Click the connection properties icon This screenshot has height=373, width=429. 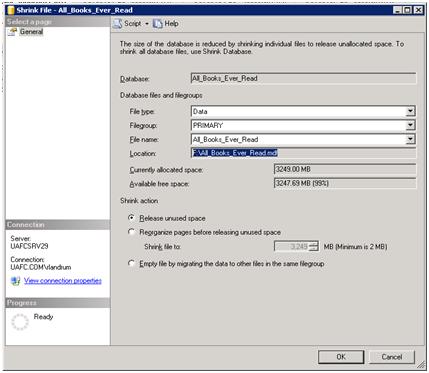point(15,281)
